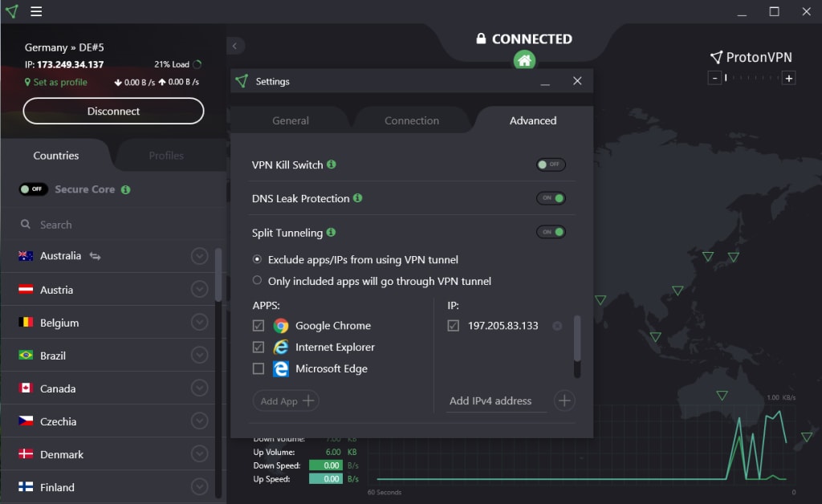Click the 21% Load indicator
This screenshot has width=822, height=504.
tap(177, 64)
